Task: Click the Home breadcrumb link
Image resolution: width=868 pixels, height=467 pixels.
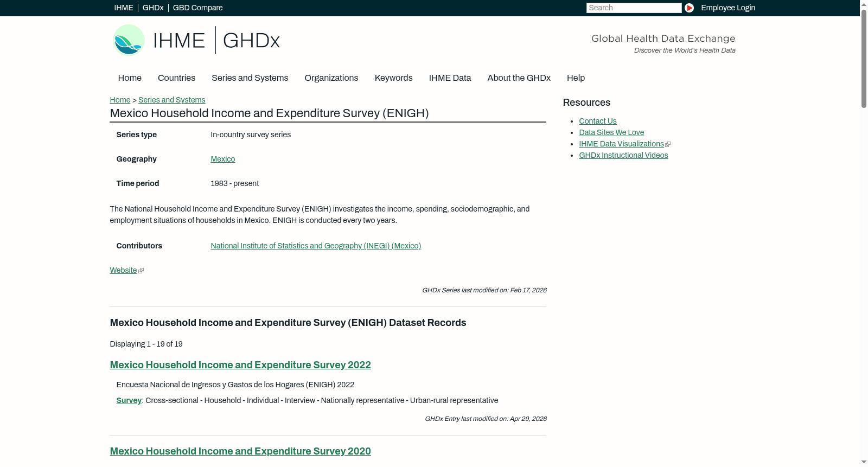Action: point(120,100)
